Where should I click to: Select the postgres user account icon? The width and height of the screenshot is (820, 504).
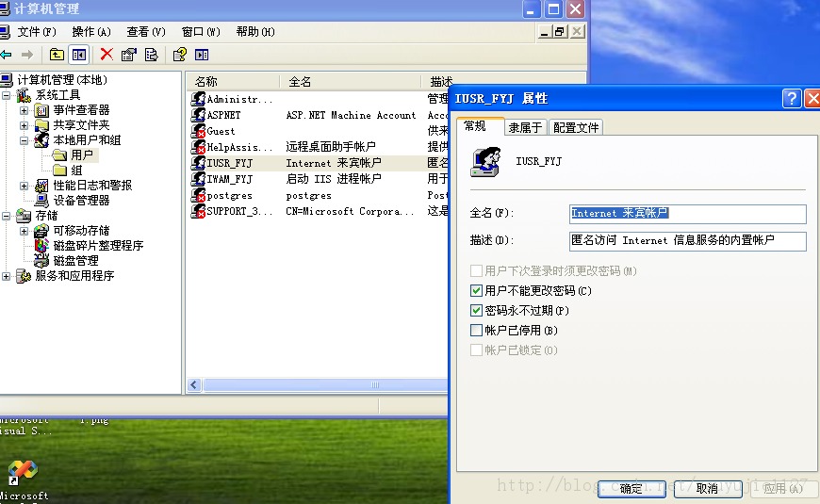click(199, 196)
